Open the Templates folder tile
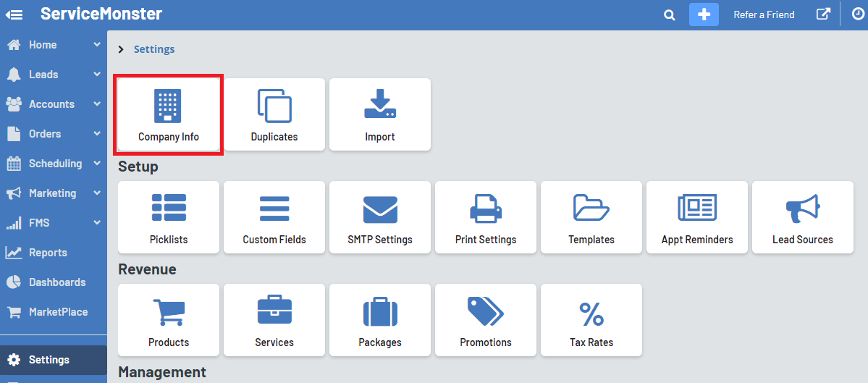 tap(591, 217)
